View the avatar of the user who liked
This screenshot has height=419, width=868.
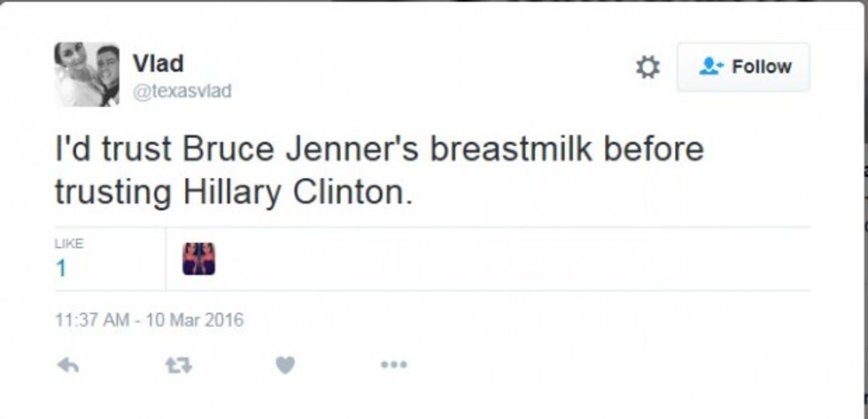(199, 259)
